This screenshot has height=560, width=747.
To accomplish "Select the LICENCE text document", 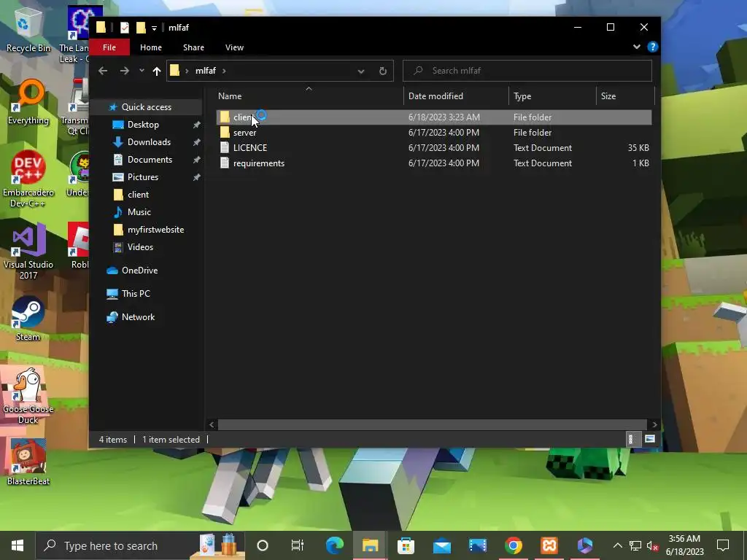I will 433,147.
